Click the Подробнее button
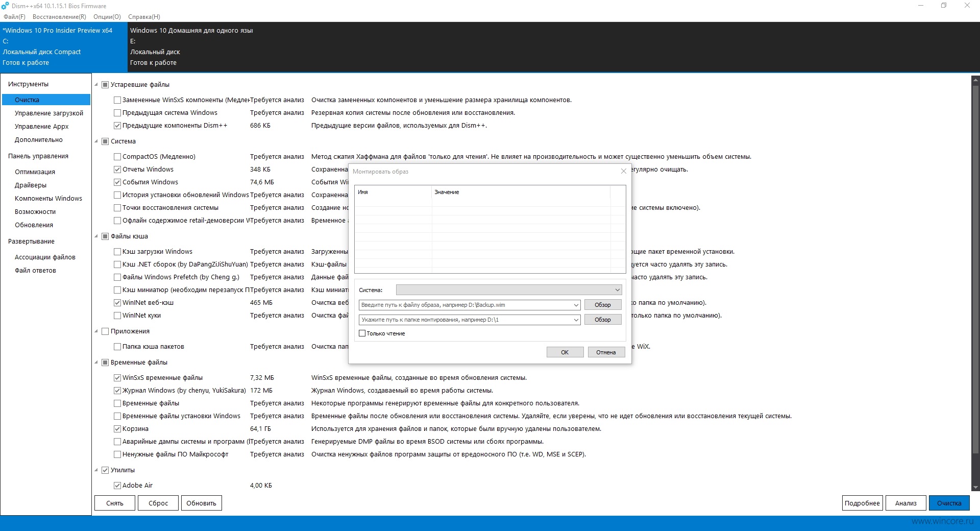Screen dimensions: 980x531 862,503
